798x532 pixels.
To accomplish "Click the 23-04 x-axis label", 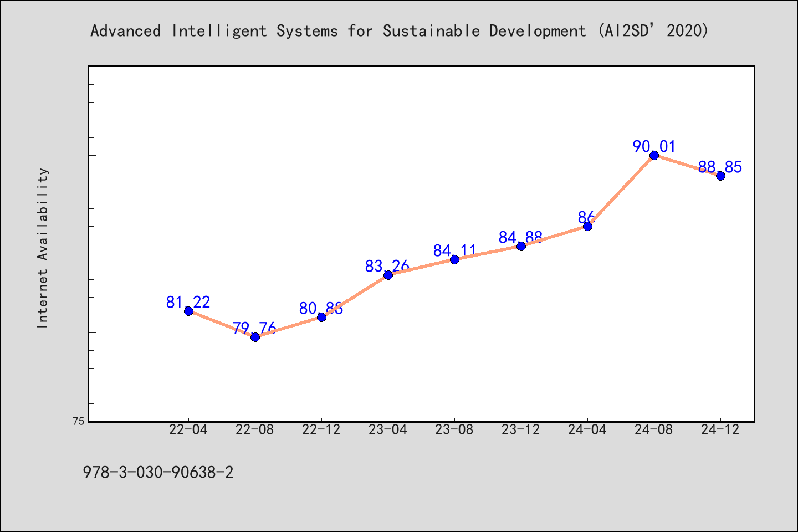I will 388,429.
